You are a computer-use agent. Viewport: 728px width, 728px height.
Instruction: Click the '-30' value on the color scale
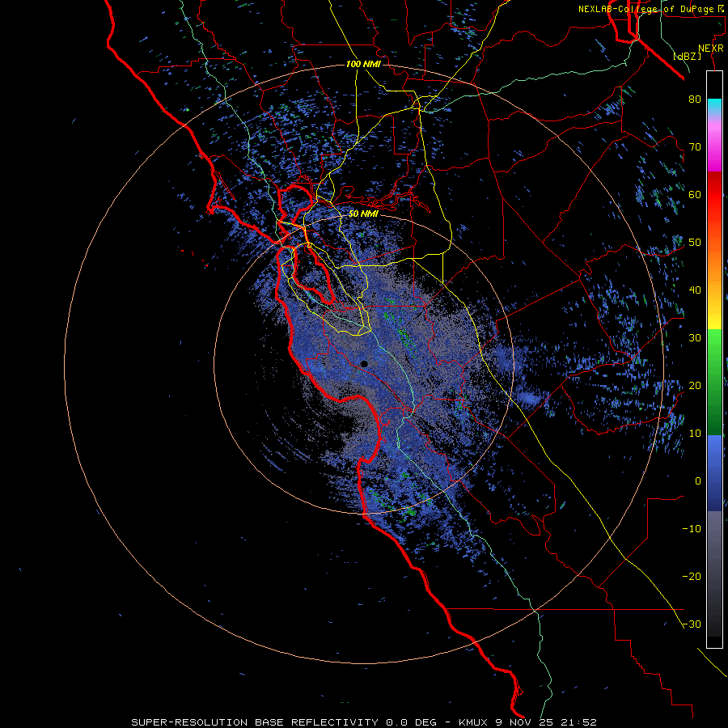692,624
